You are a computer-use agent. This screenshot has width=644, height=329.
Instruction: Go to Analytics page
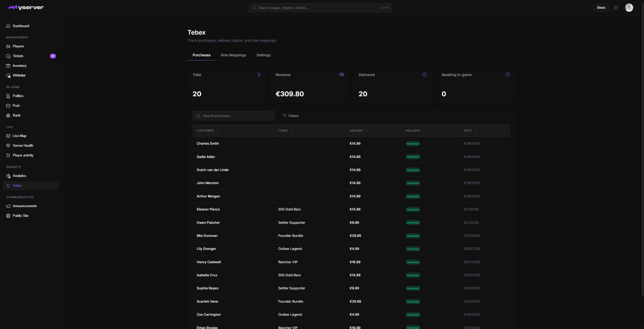[x=31, y=176]
